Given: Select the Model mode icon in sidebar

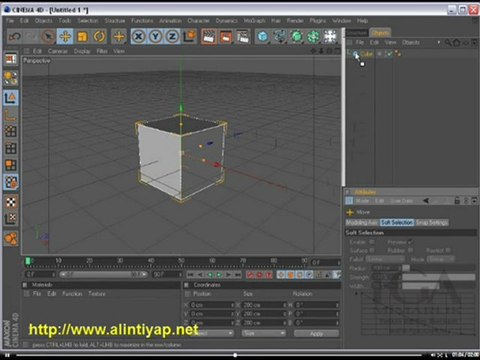Looking at the screenshot, I should pos(11,98).
